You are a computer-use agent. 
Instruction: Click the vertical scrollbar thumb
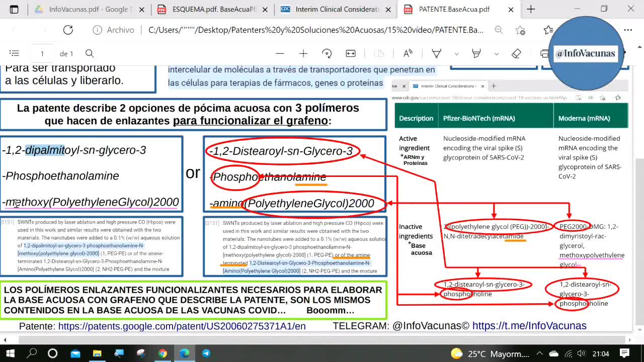[639, 241]
